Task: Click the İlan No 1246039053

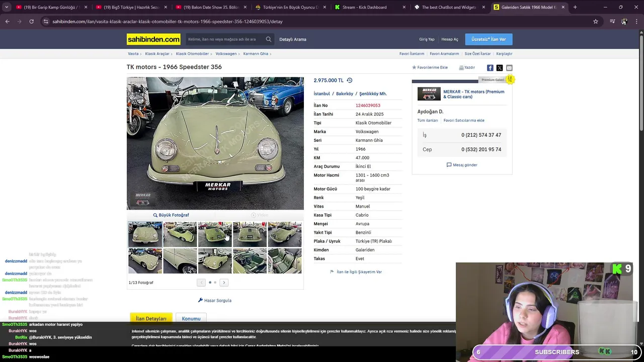Action: tap(368, 106)
